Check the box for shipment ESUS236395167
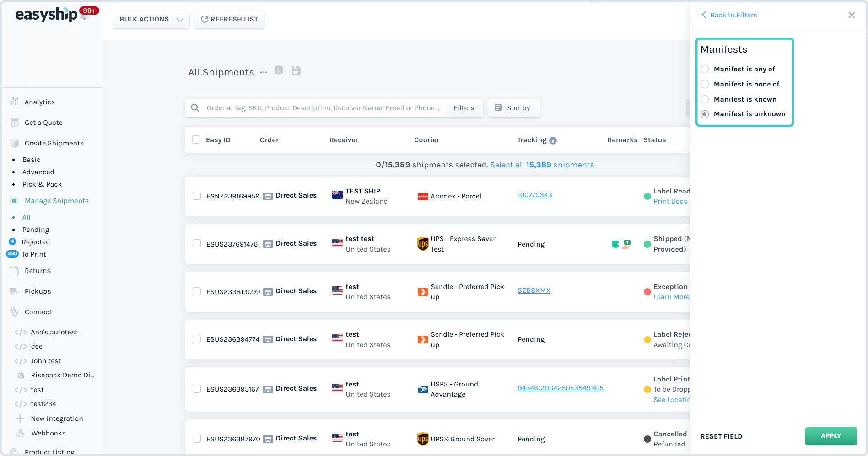Viewport: 868px width, 456px height. pos(197,389)
